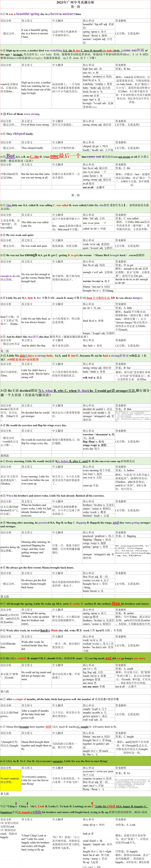Click the section label '第三段'
Screen dimensions: 151x868
(x=5, y=351)
